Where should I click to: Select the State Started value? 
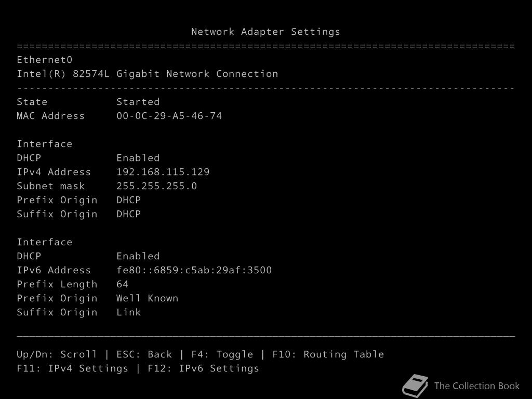138,102
